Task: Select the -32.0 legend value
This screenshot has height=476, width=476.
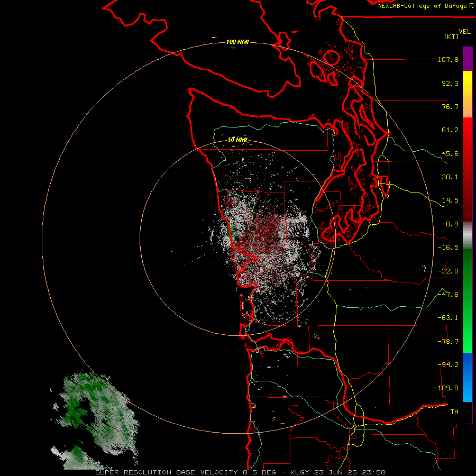Action: pos(448,271)
